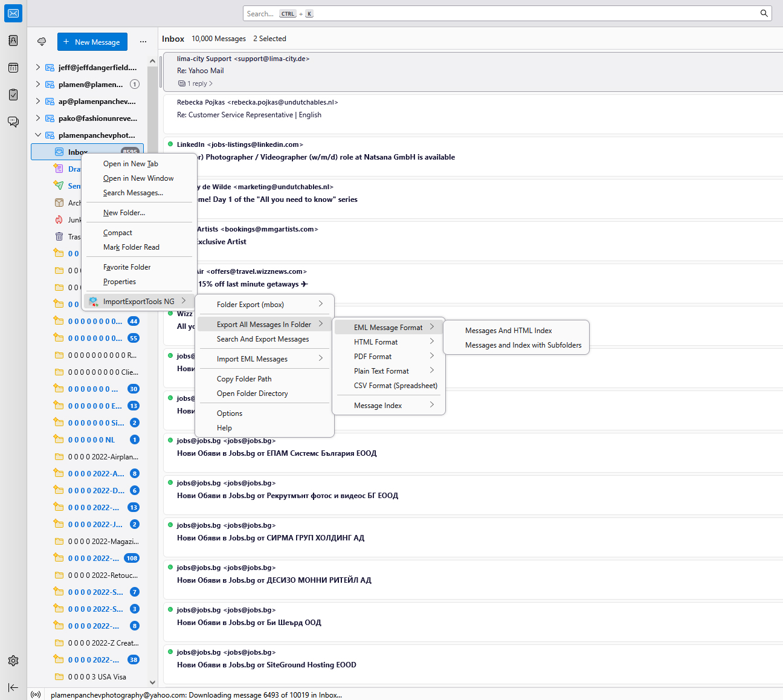Click online status icon in status bar

[36, 695]
